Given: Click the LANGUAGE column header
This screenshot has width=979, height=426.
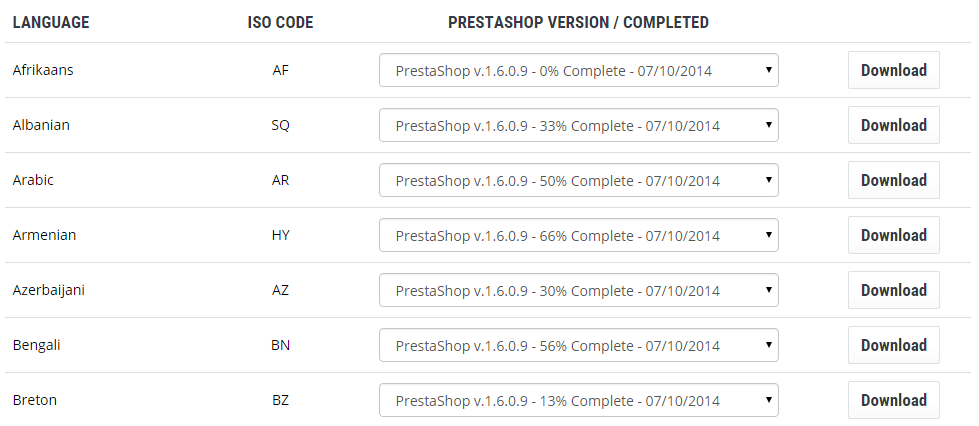Looking at the screenshot, I should click(51, 22).
